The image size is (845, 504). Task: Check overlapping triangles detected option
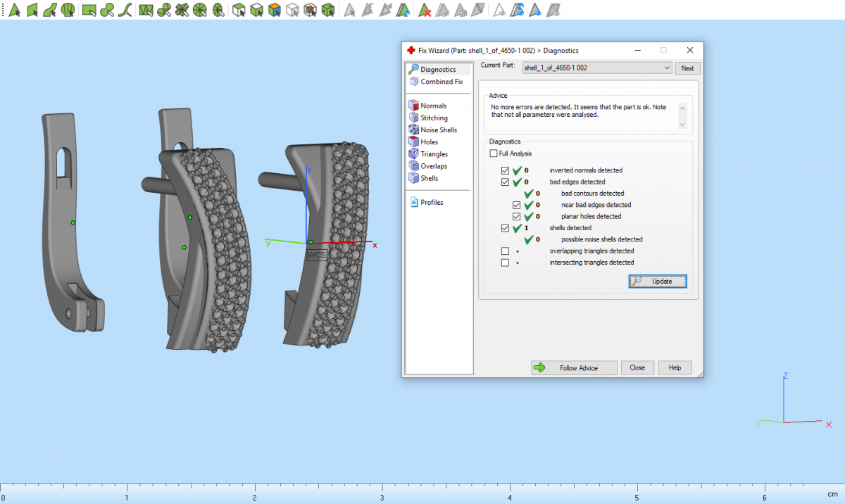click(505, 251)
